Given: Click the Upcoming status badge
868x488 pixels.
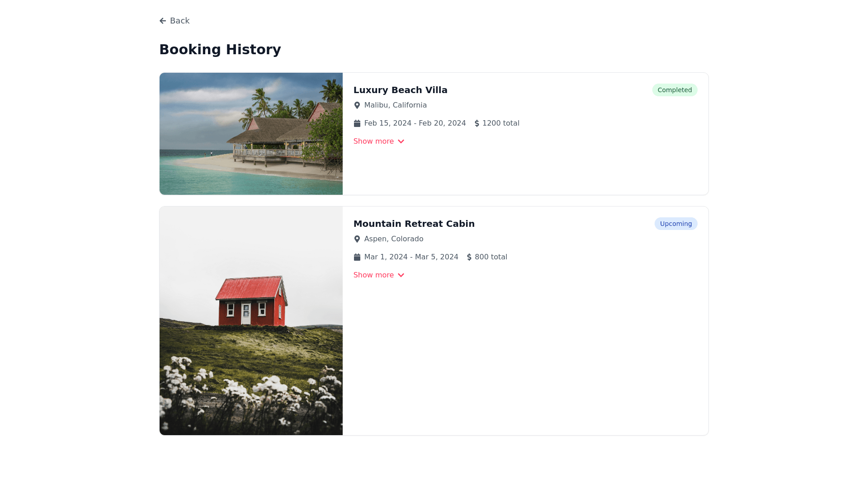Looking at the screenshot, I should click(x=675, y=224).
